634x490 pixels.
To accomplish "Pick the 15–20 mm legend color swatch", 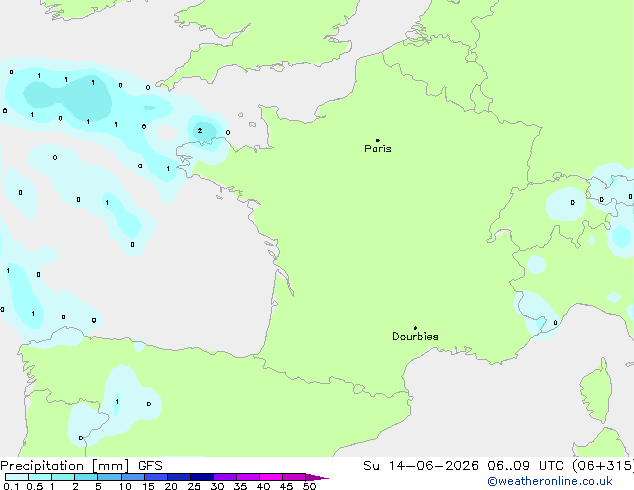I will click(155, 477).
